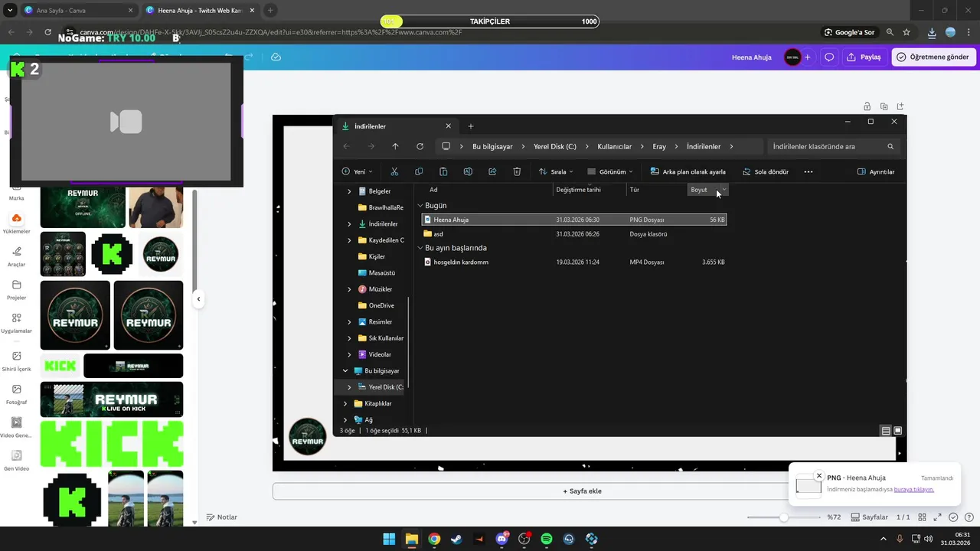Click the Rename icon in Explorer toolbar
Screen dimensions: 980x551
[468, 171]
